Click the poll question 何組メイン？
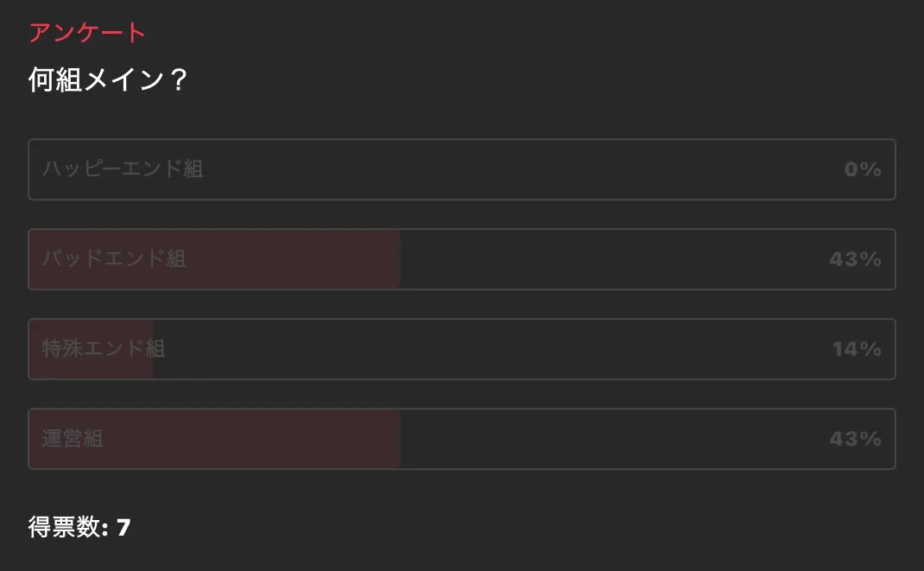The height and width of the screenshot is (571, 924). 108,80
